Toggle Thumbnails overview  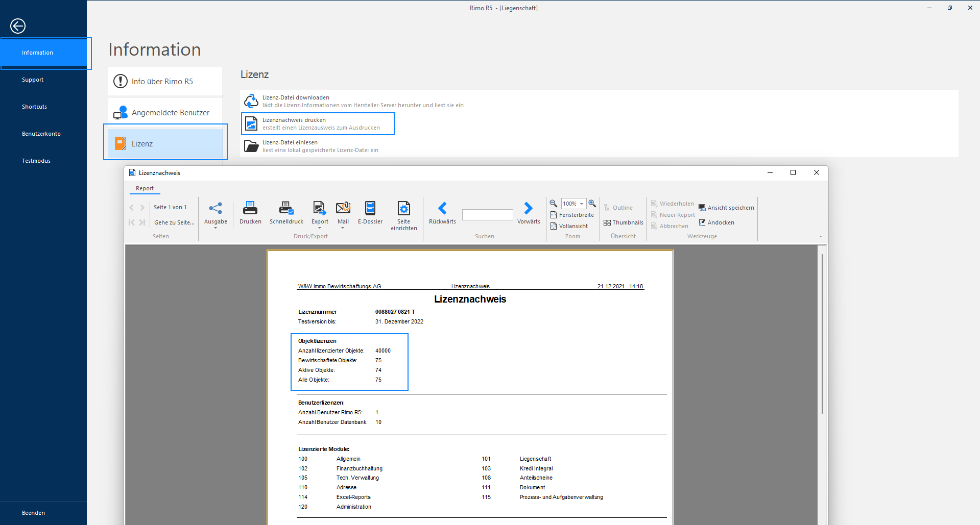coord(624,222)
